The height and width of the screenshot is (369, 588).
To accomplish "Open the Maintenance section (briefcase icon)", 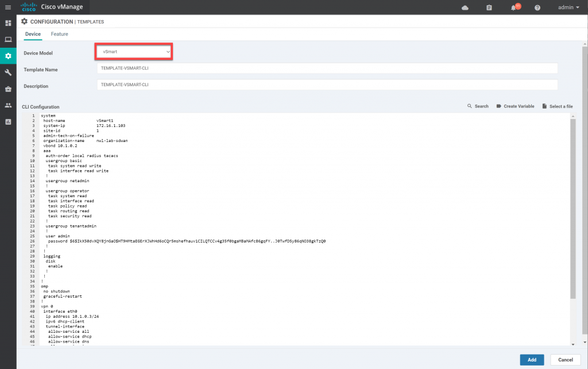I will tap(8, 89).
